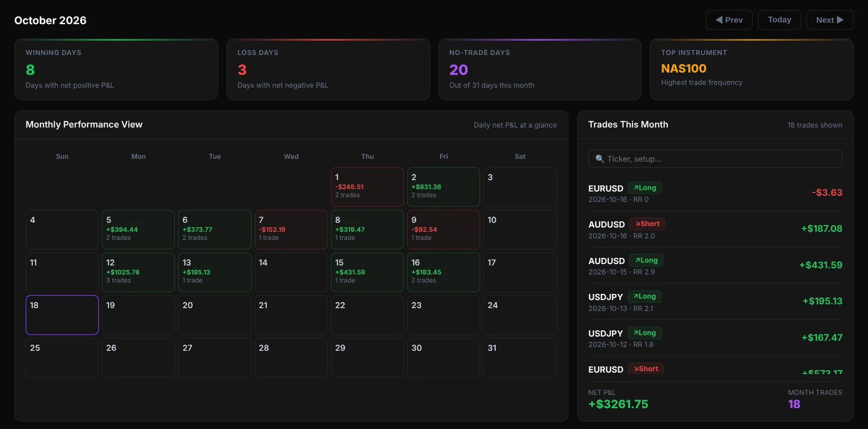Click Short badge on bottom EURUSD trade
The height and width of the screenshot is (429, 868).
(646, 369)
